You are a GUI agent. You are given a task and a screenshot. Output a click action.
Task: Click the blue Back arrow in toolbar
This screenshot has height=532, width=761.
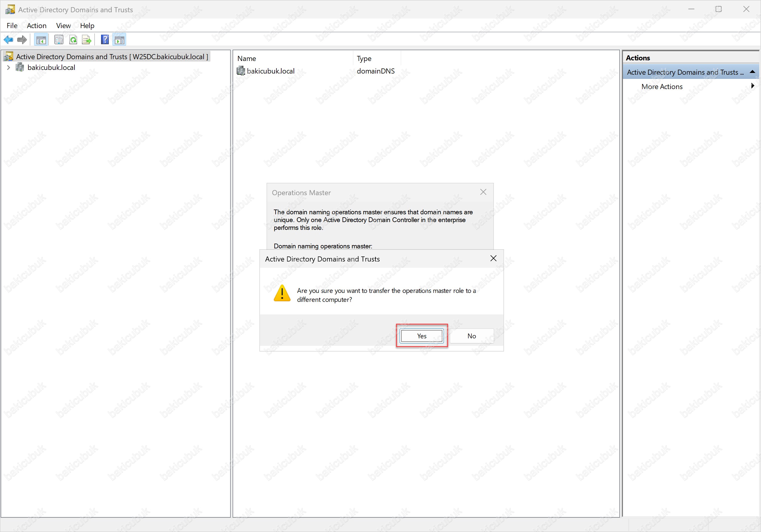[x=8, y=40]
